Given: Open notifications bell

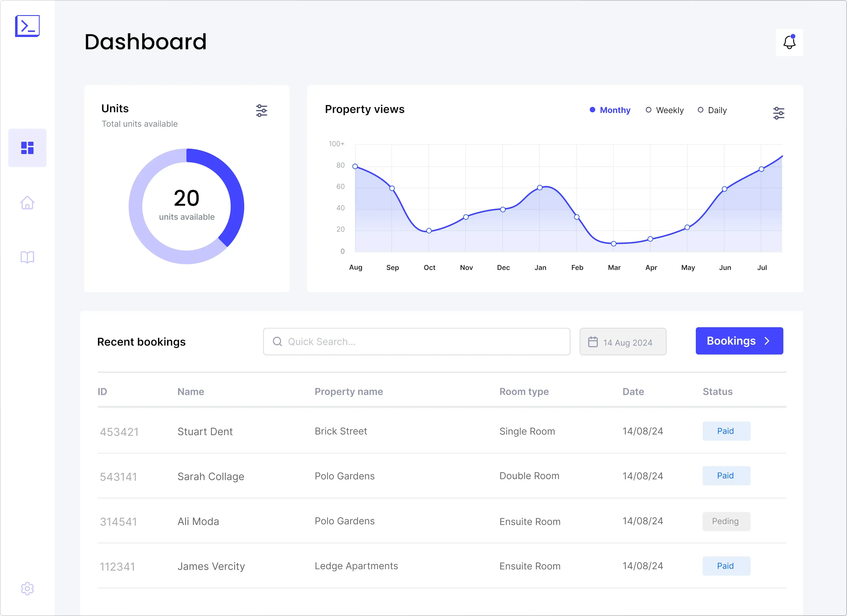Looking at the screenshot, I should pyautogui.click(x=790, y=42).
